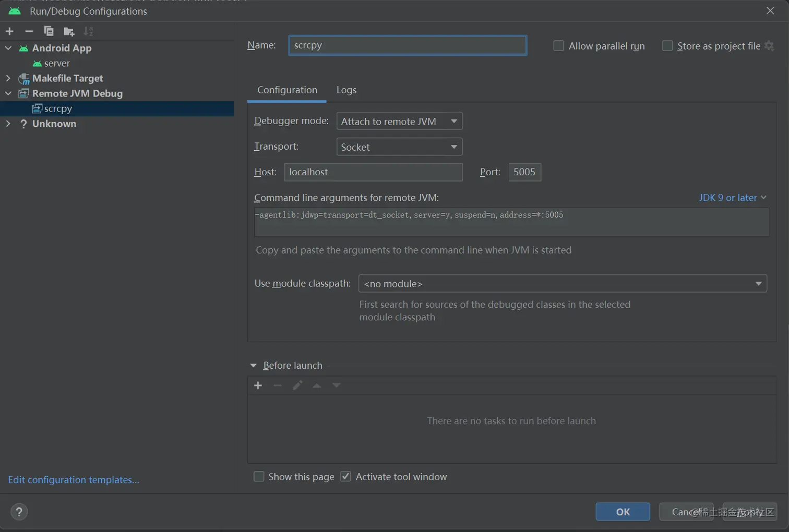Viewport: 789px width, 532px height.
Task: Open the Debugger mode dropdown
Action: [x=399, y=121]
